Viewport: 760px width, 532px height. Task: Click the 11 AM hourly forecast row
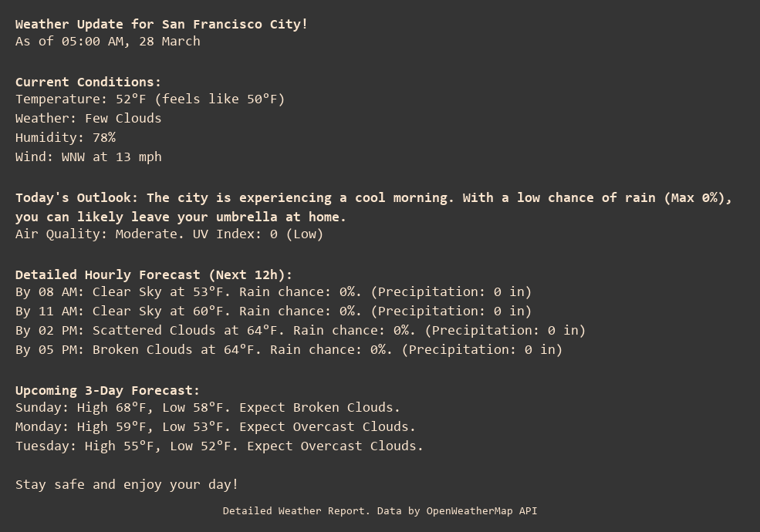[273, 311]
